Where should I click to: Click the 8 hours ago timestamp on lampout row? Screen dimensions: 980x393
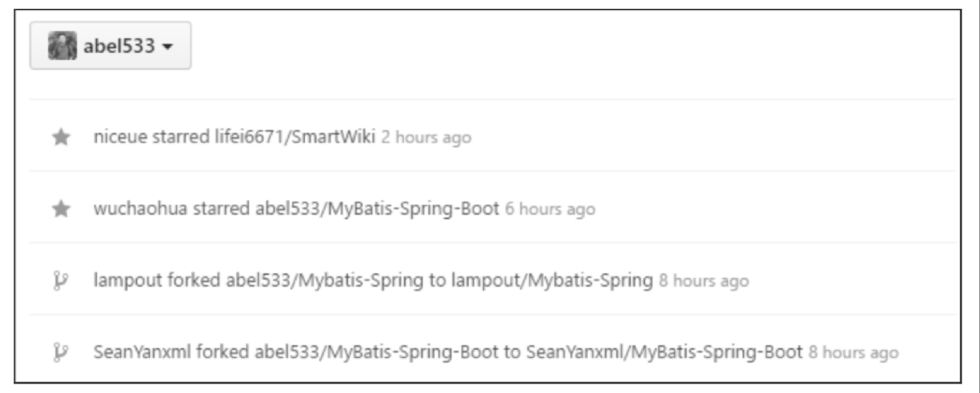704,281
